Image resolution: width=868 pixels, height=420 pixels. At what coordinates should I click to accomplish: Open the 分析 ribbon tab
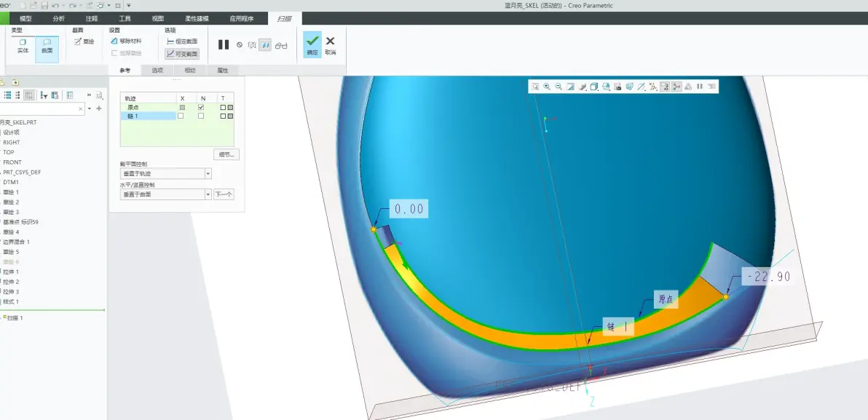(x=59, y=18)
